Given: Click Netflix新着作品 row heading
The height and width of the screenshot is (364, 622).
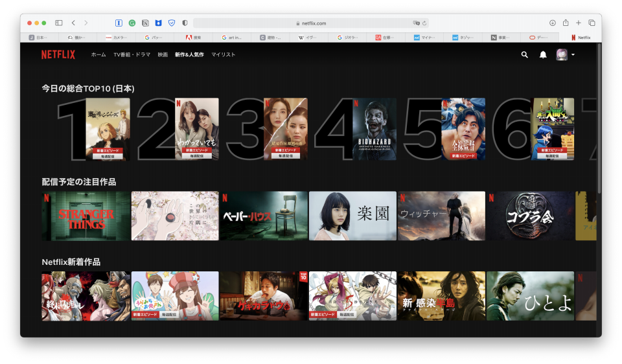Looking at the screenshot, I should (71, 262).
